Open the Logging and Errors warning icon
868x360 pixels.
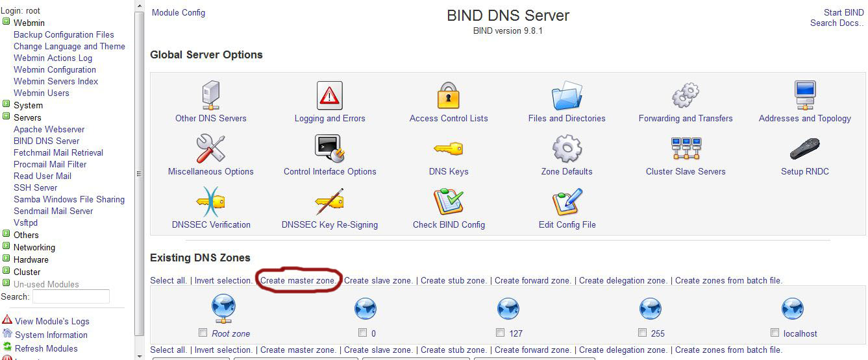pos(330,96)
